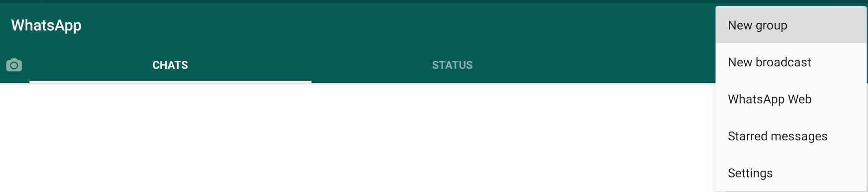Viewport: 868px width, 192px height.
Task: Open WhatsApp Web from the menu
Action: [x=791, y=99]
